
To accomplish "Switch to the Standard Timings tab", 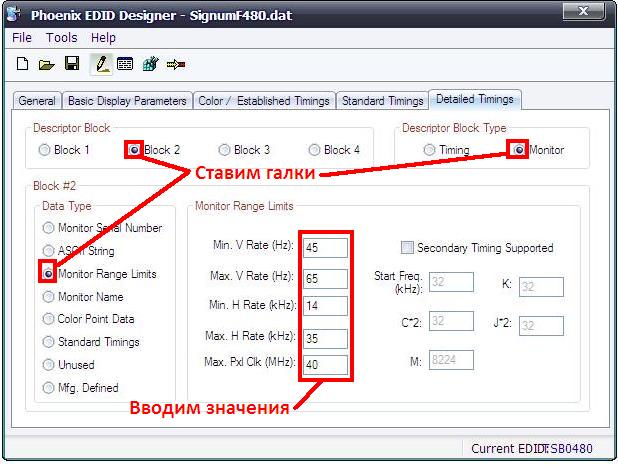I will (x=382, y=101).
